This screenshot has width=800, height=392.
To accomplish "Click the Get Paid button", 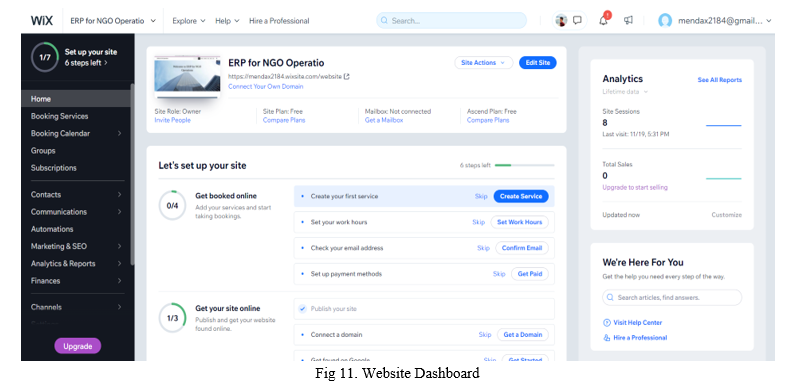I will click(x=530, y=274).
